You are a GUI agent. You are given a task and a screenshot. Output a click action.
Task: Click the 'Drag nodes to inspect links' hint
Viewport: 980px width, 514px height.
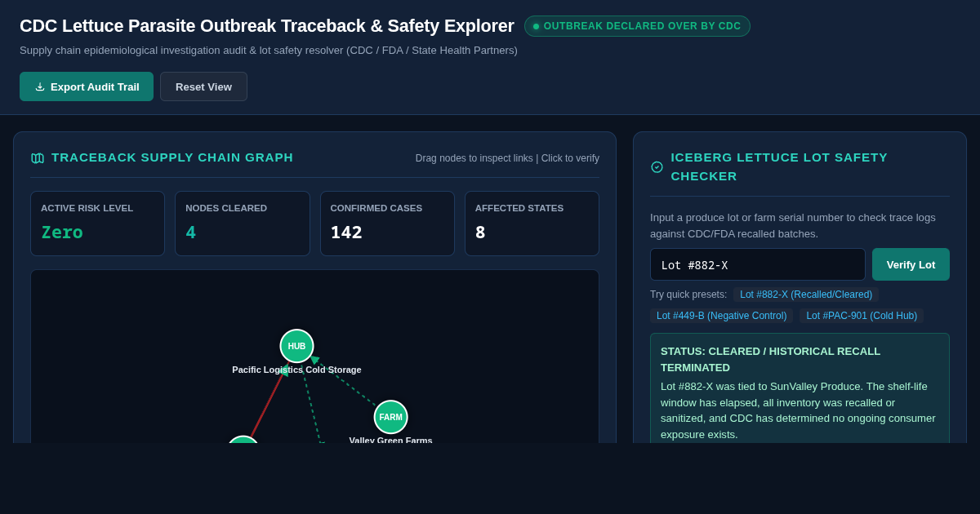click(x=507, y=158)
